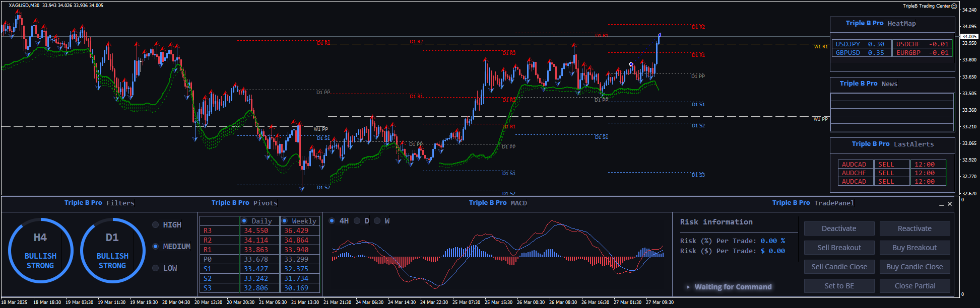
Task: Click the white arrow marker at latest candle
Action: 659,35
